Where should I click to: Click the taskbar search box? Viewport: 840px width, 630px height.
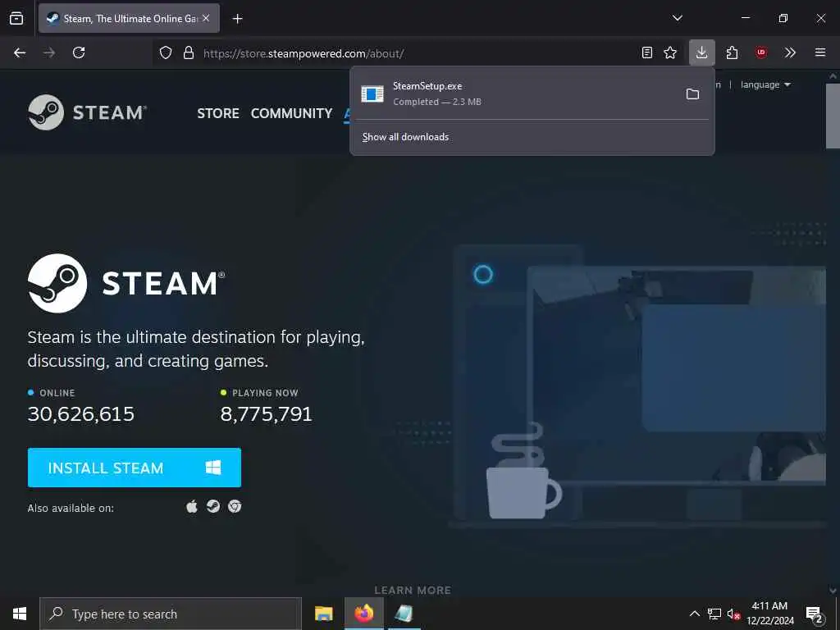[171, 614]
